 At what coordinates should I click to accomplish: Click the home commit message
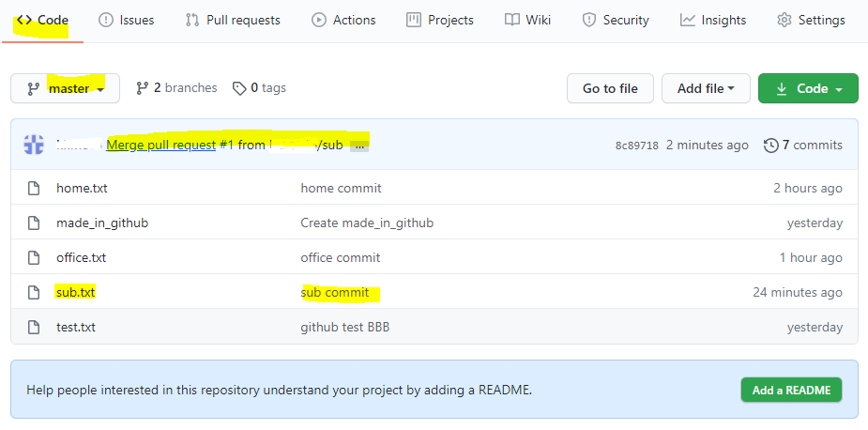point(341,189)
